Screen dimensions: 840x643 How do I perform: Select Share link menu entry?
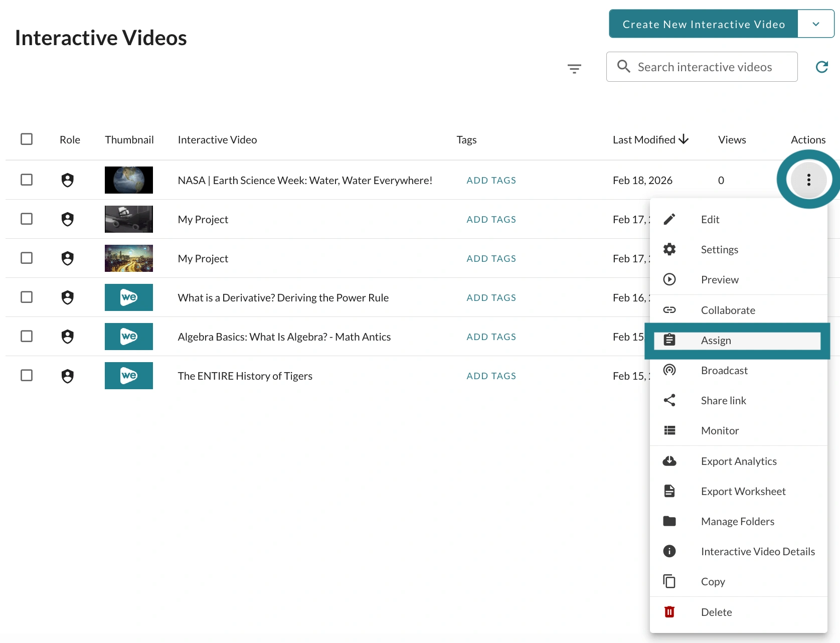[738, 400]
